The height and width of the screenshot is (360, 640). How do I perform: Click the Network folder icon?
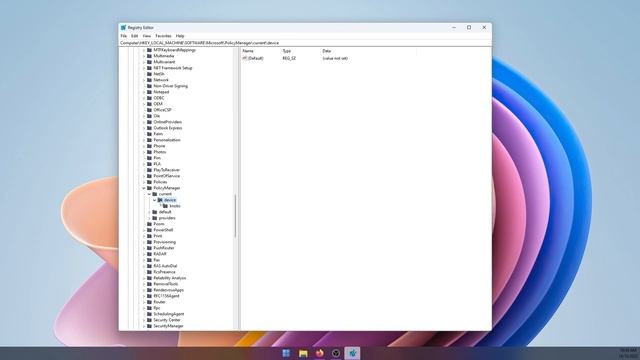click(149, 80)
